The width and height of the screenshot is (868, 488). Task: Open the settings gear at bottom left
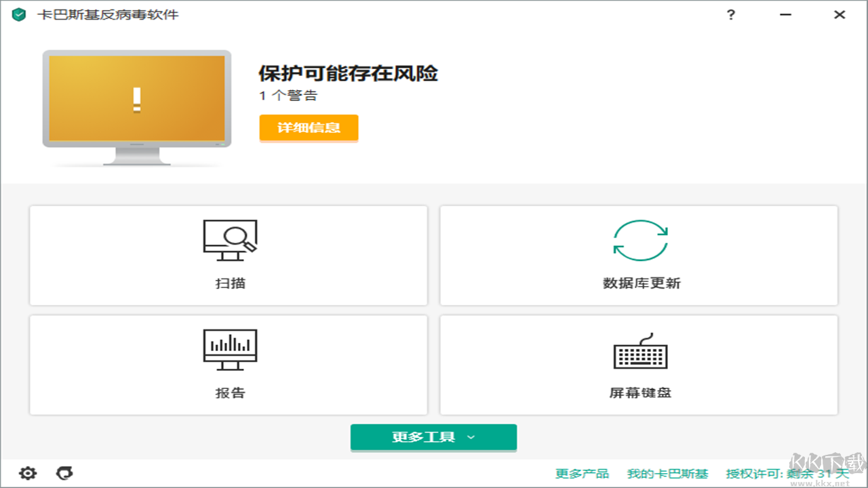(x=28, y=473)
